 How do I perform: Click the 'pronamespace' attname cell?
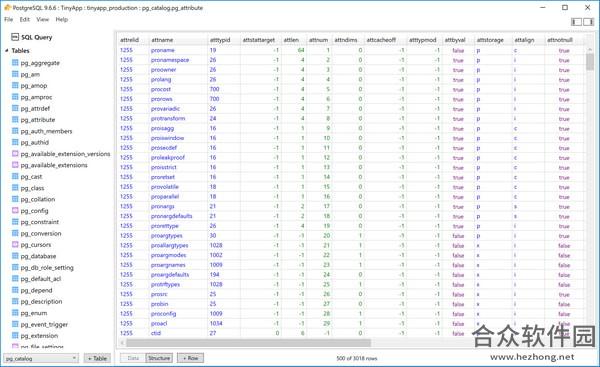tap(178, 60)
